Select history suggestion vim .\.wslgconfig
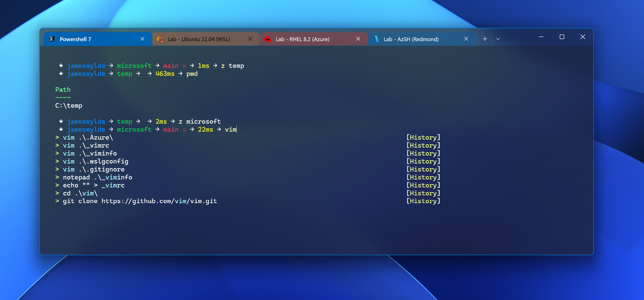Screen dimensions: 644x300 click(x=96, y=161)
